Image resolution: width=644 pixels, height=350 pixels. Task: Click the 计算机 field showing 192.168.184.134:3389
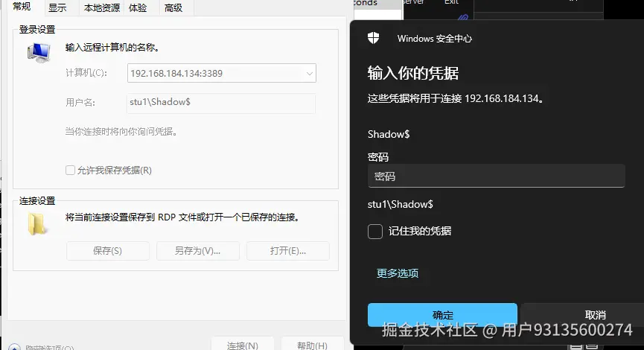[222, 73]
